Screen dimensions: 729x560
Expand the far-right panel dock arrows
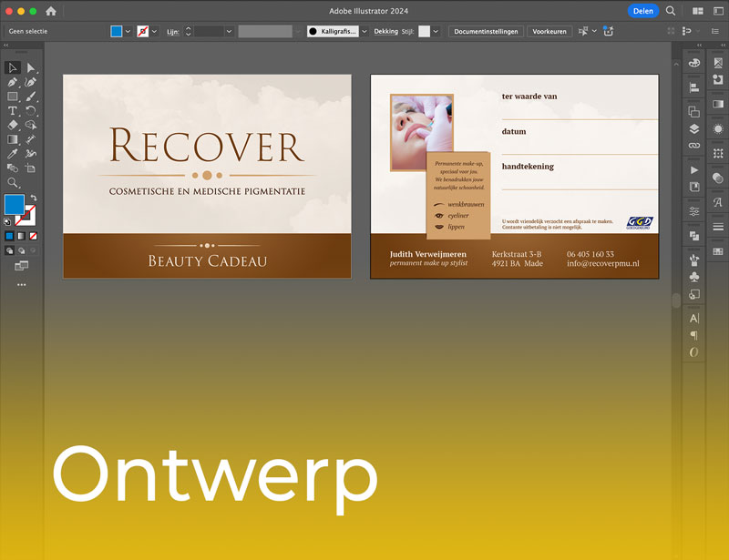click(723, 46)
